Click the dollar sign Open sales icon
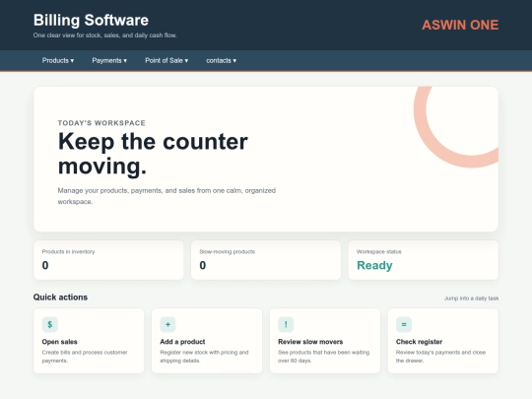 tap(50, 324)
